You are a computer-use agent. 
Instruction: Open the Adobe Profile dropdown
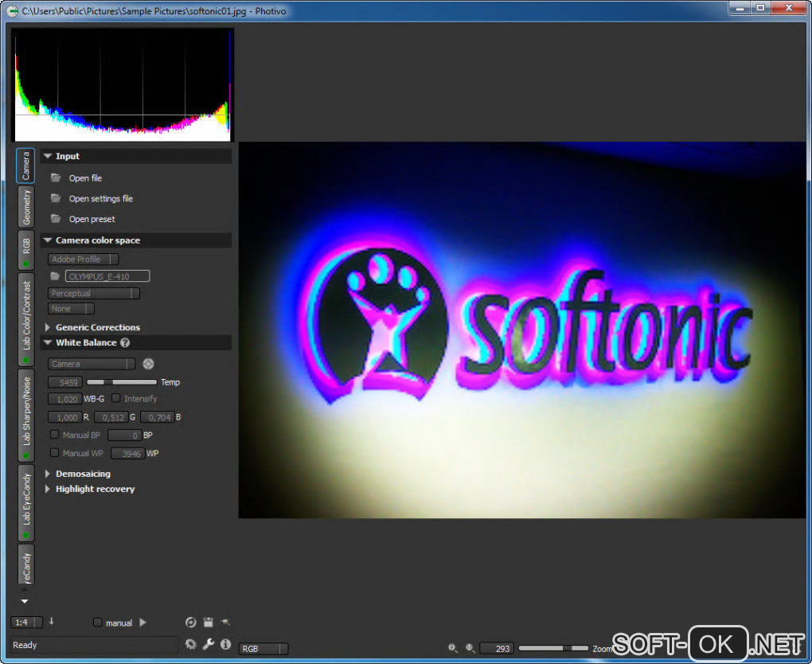click(83, 259)
